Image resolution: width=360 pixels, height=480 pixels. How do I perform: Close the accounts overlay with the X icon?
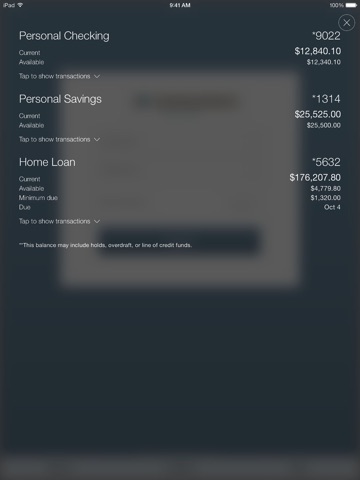point(346,23)
